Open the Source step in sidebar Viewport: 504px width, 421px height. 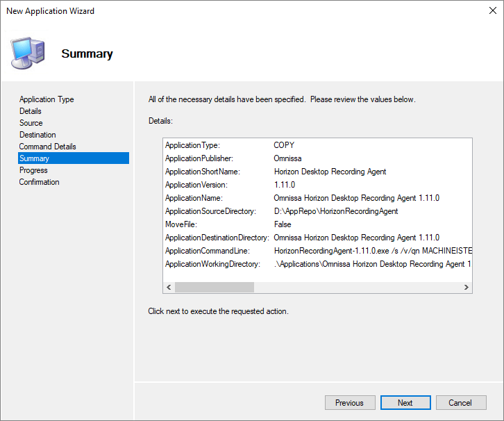click(x=31, y=123)
